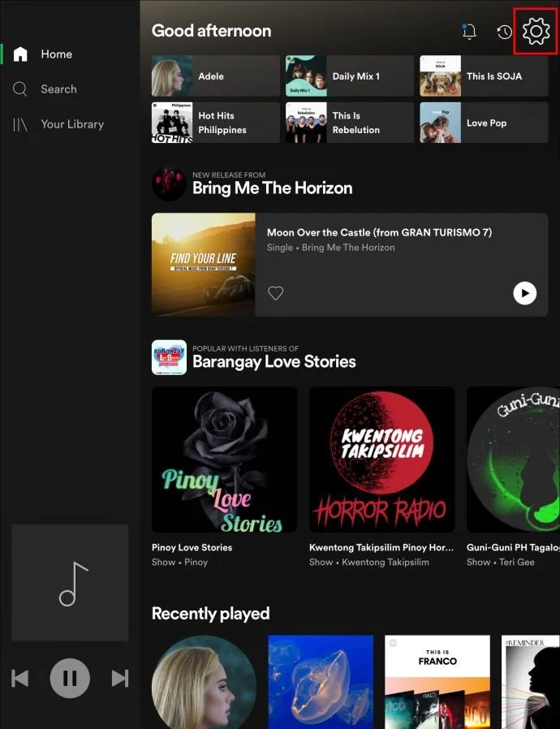Open the Adele shortcut tile

click(216, 75)
